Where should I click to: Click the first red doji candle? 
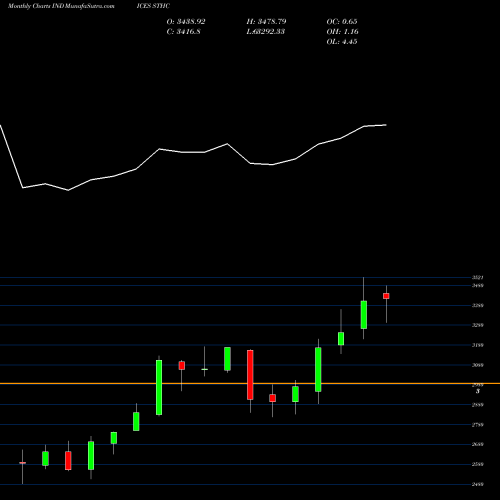23,463
